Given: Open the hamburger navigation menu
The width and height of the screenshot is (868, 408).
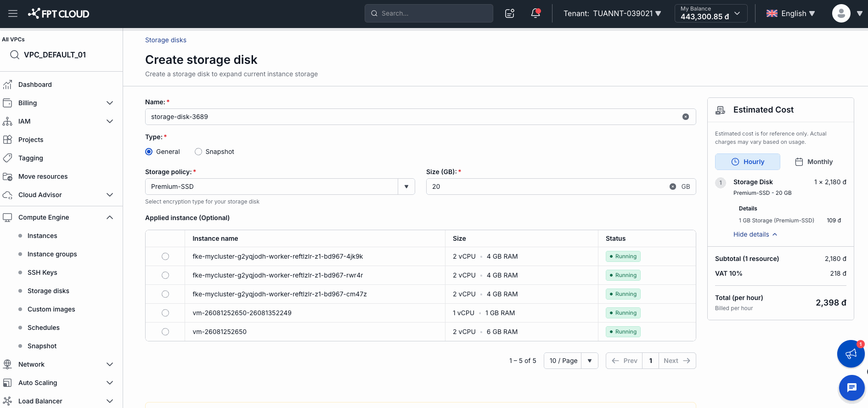Looking at the screenshot, I should click(13, 13).
